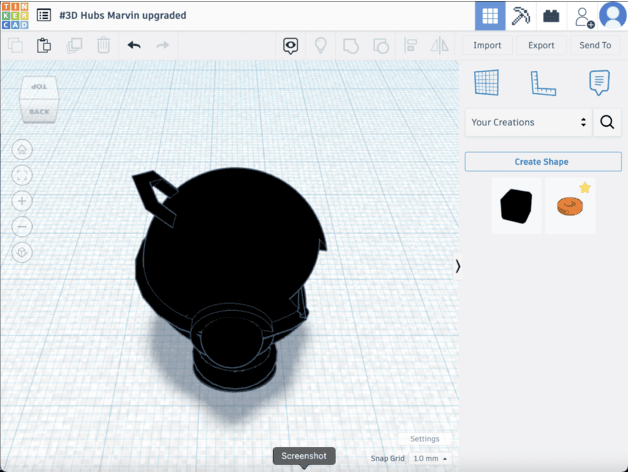
Task: Select the Workplane tool
Action: [x=487, y=83]
